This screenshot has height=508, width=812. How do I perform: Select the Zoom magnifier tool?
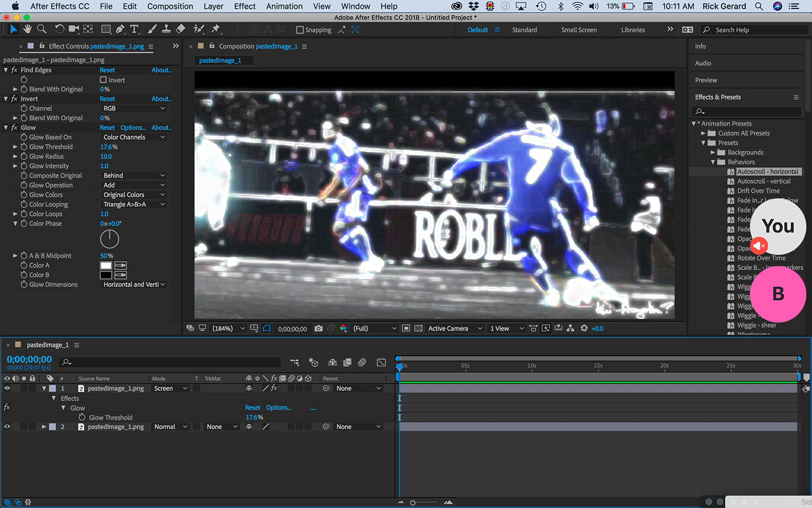[x=42, y=29]
